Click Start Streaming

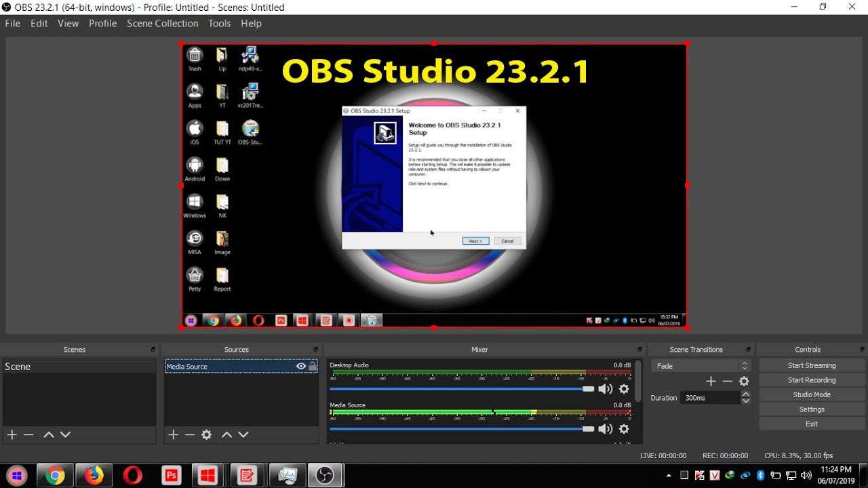click(812, 365)
